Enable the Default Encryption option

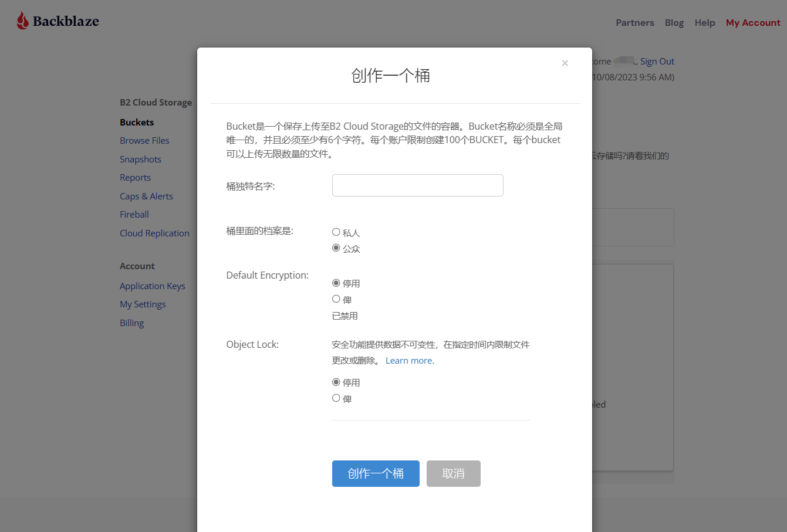click(x=336, y=299)
